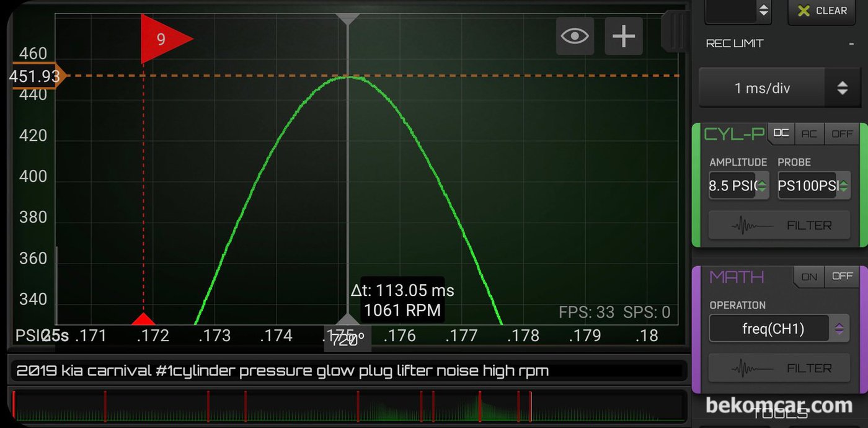Tap the side panel grip handle
The width and height of the screenshot is (868, 428).
pos(675,31)
